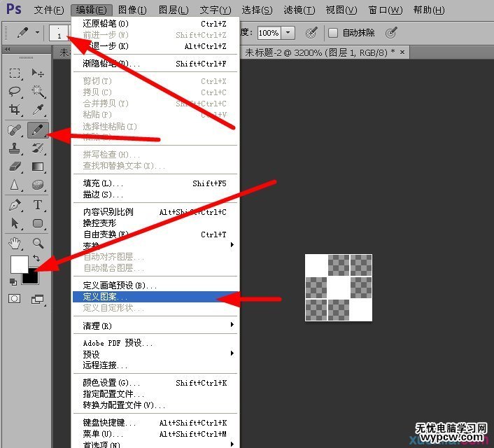Select the Magic Wand tool
This screenshot has height=448, width=494.
point(38,92)
